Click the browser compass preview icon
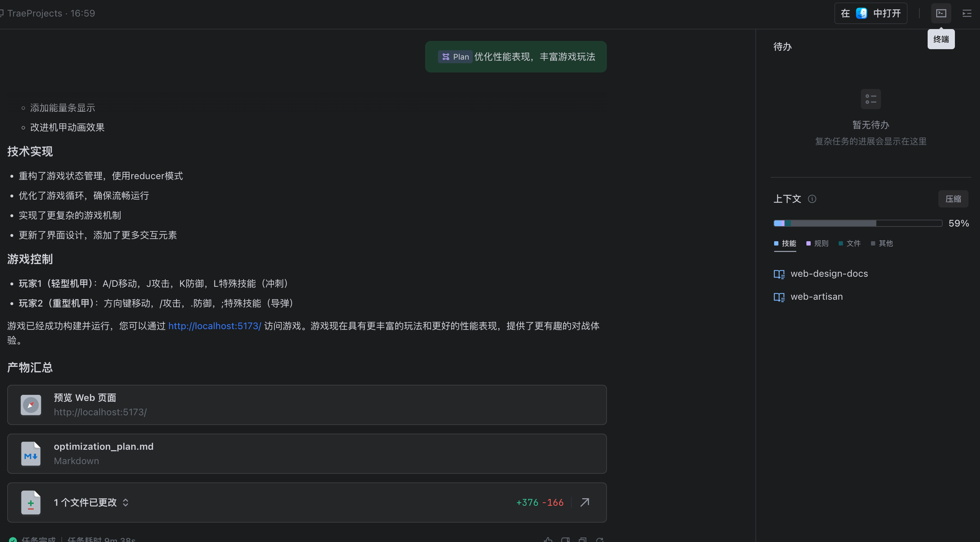This screenshot has width=980, height=542. [31, 405]
